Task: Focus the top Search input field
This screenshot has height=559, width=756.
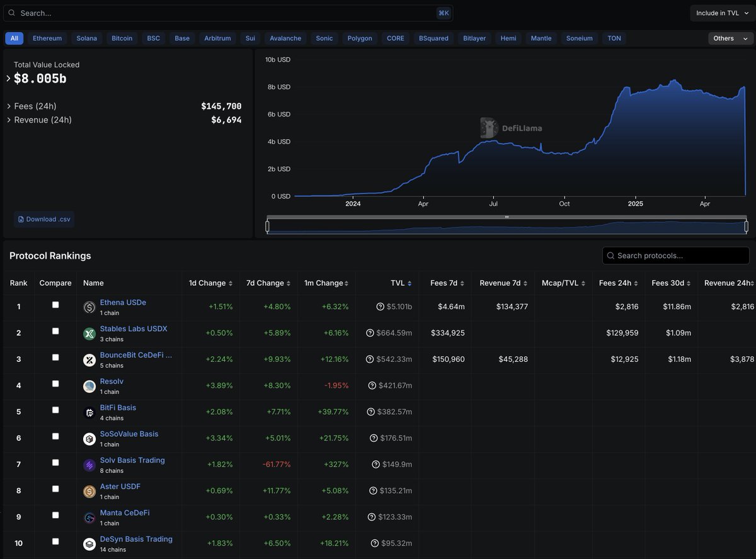Action: pos(227,13)
